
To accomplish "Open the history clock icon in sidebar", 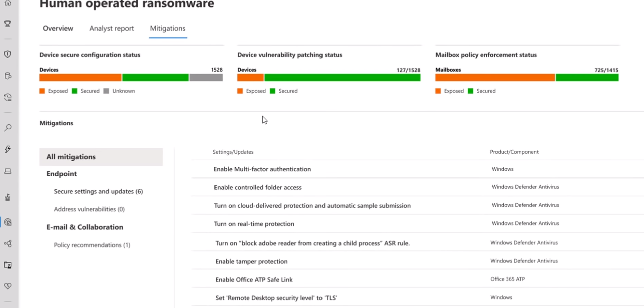I will coord(8,97).
